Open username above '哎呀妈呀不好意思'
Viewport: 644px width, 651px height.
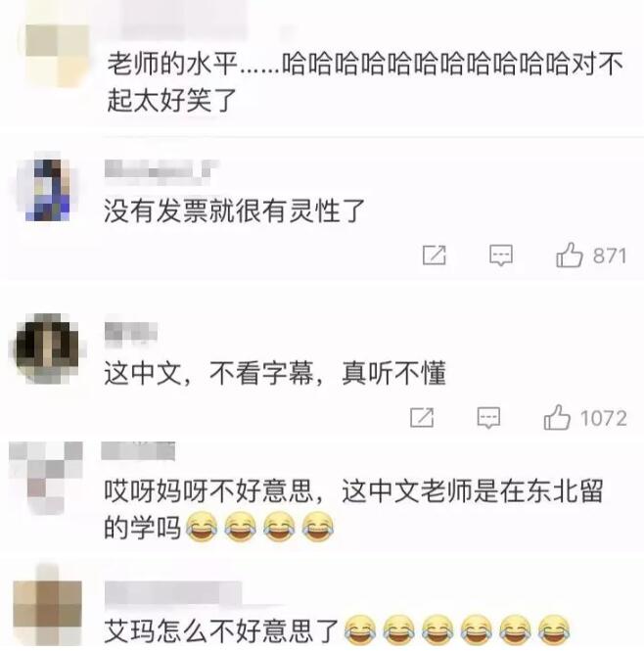click(x=138, y=451)
